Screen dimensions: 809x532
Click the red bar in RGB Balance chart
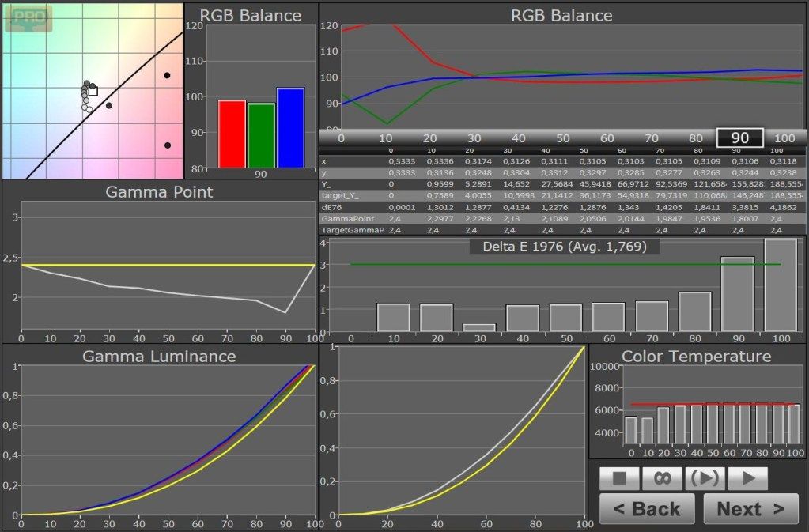(x=232, y=134)
